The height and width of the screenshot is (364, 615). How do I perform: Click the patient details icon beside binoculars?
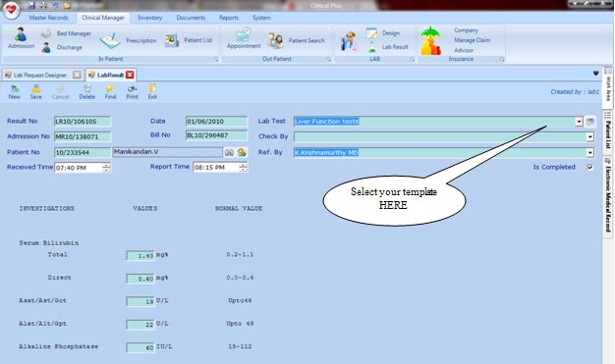point(242,152)
